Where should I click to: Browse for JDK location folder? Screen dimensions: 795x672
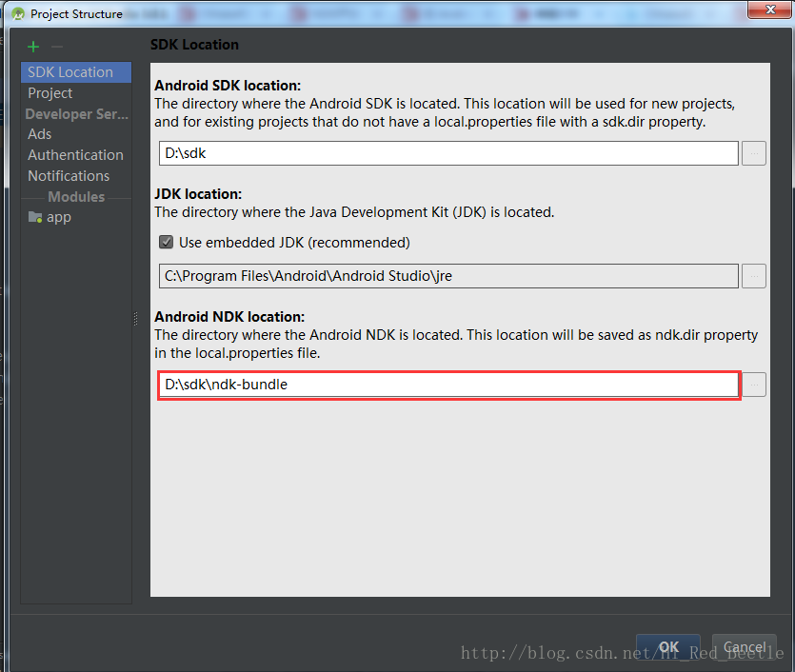754,276
